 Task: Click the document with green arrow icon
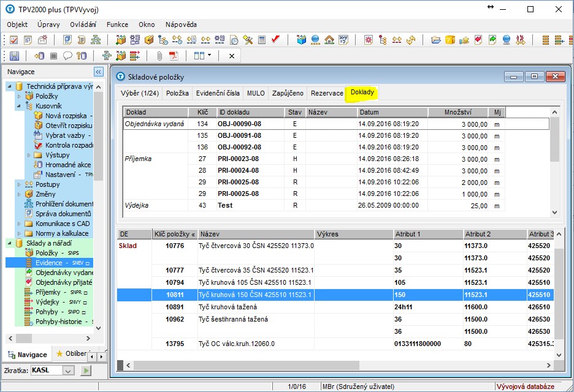click(492, 40)
